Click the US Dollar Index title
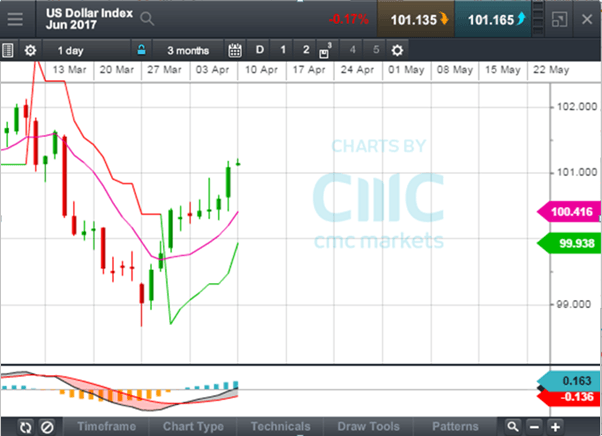 [89, 13]
